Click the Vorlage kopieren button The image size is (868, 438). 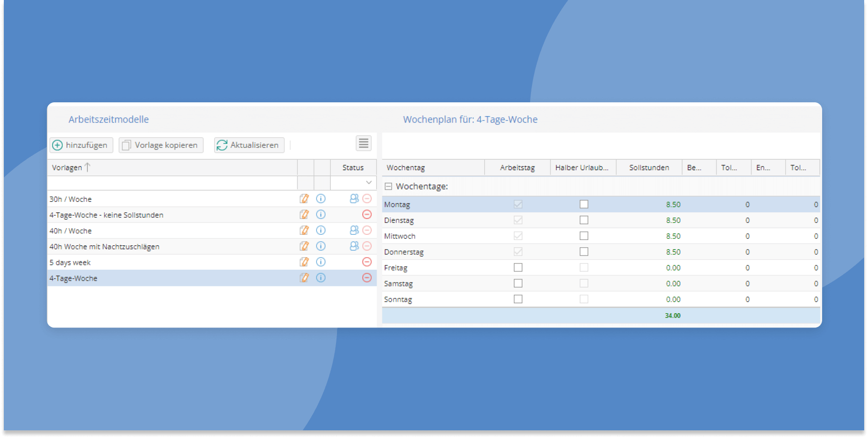(x=161, y=145)
